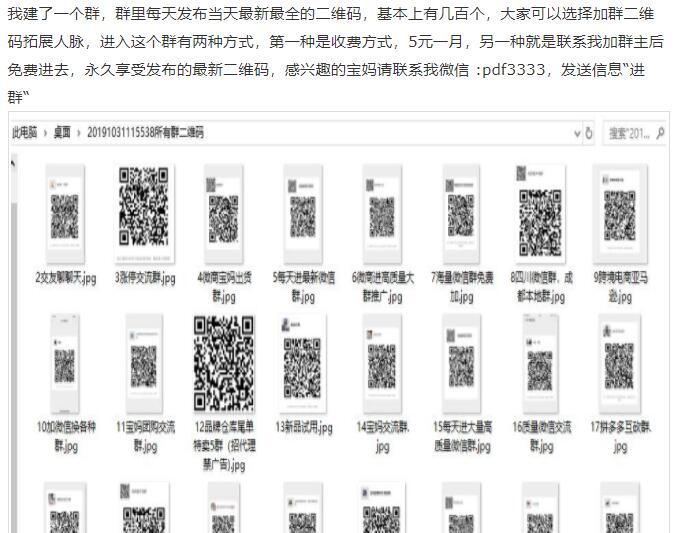Select the 9跨境电商亚马逊.jpg thumbnail
The image size is (691, 533).
pyautogui.click(x=620, y=214)
